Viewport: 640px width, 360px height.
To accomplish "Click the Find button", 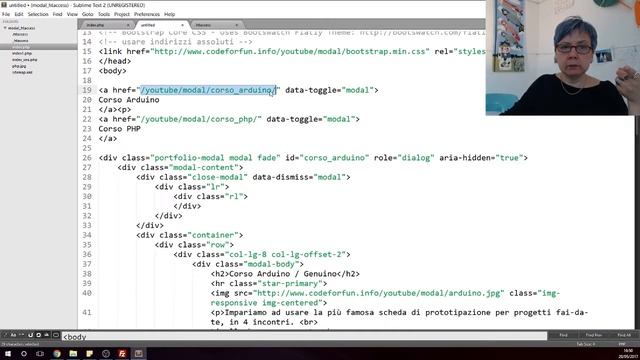I will [564, 335].
